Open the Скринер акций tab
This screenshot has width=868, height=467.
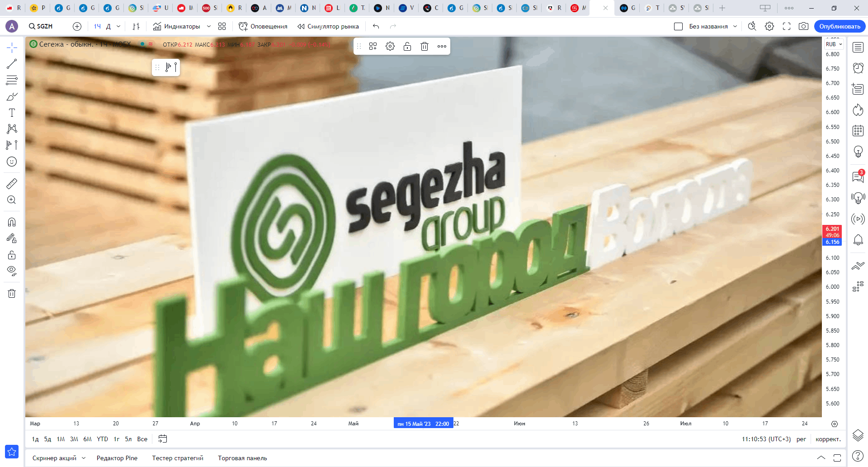55,458
